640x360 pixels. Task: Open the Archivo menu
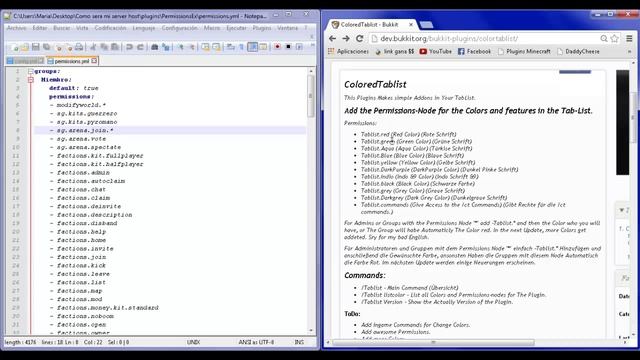point(16,28)
